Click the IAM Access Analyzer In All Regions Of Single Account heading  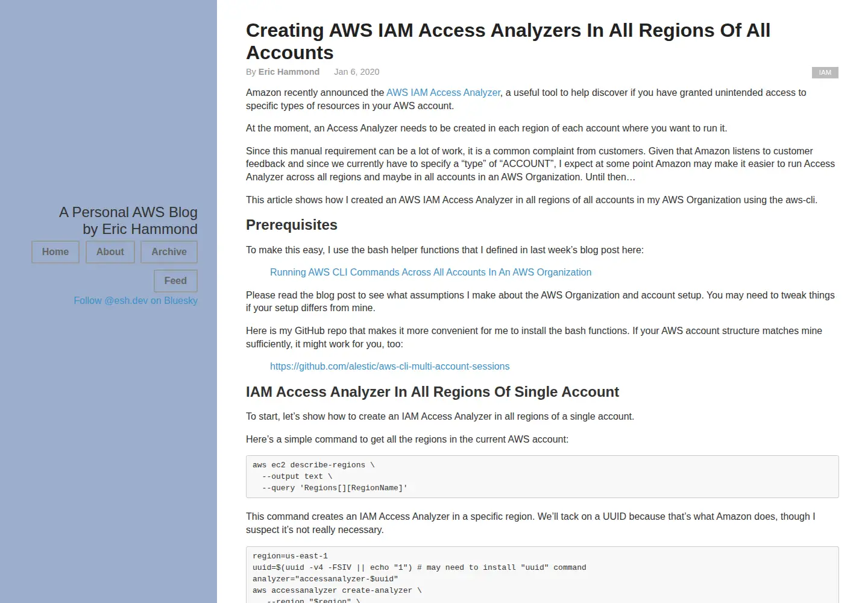coord(432,392)
